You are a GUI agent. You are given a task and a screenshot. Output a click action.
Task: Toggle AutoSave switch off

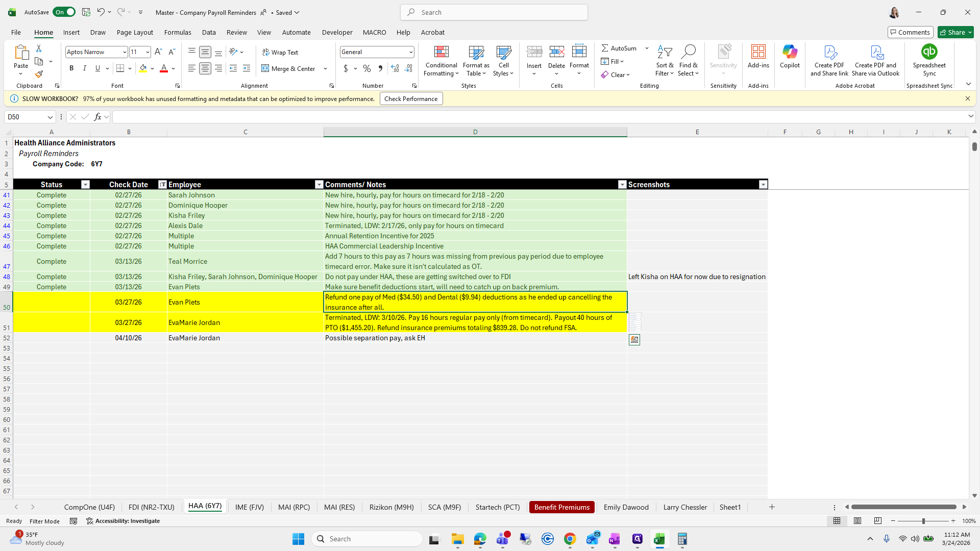click(64, 12)
